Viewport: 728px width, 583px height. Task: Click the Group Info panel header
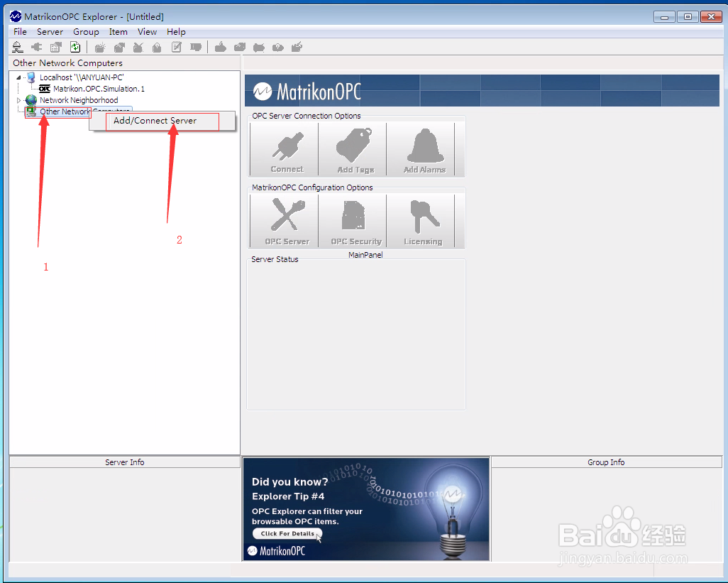click(606, 462)
